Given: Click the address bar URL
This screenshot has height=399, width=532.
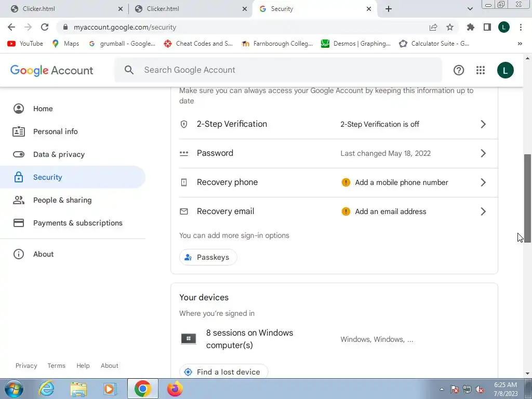Looking at the screenshot, I should (125, 27).
